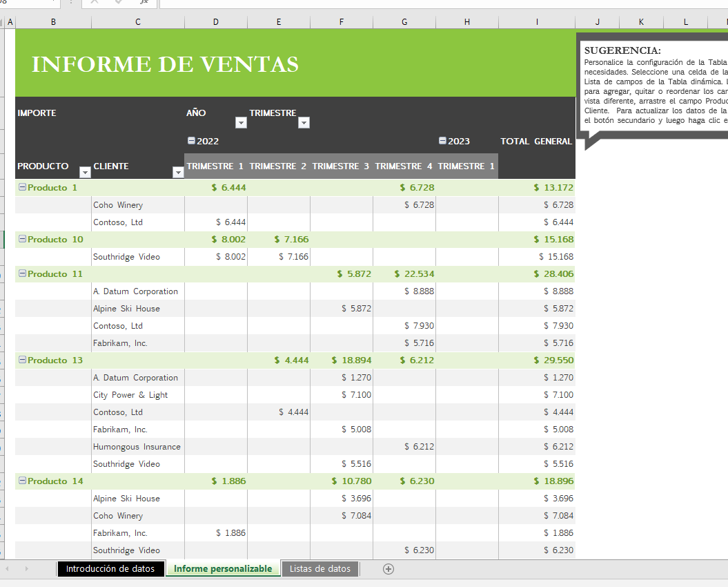This screenshot has height=587, width=728.
Task: Open the CLIENTE filter dropdown
Action: [x=178, y=171]
